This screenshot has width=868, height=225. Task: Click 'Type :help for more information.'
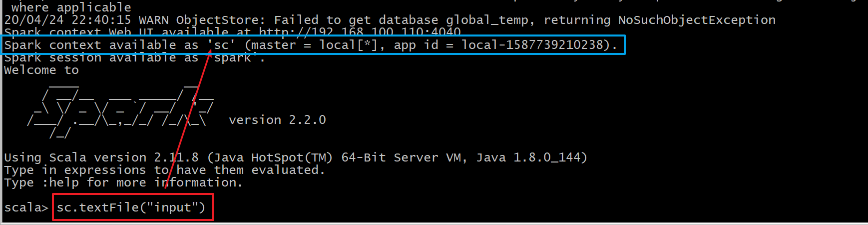(x=123, y=182)
